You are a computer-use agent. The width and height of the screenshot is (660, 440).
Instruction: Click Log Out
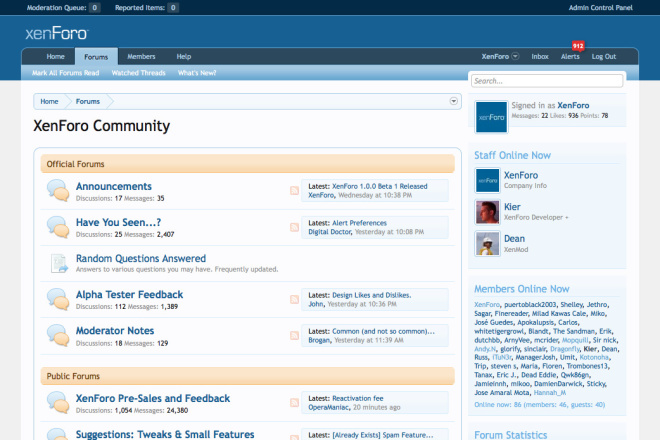pos(604,56)
